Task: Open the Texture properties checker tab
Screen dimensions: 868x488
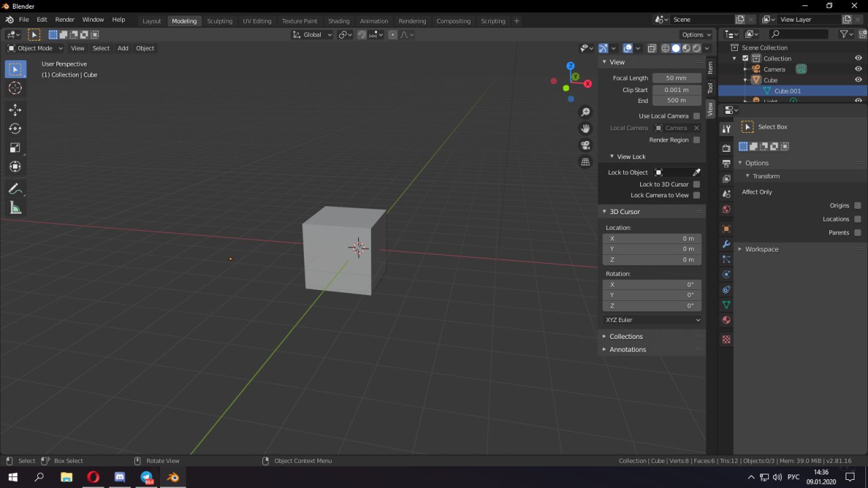Action: (x=726, y=340)
